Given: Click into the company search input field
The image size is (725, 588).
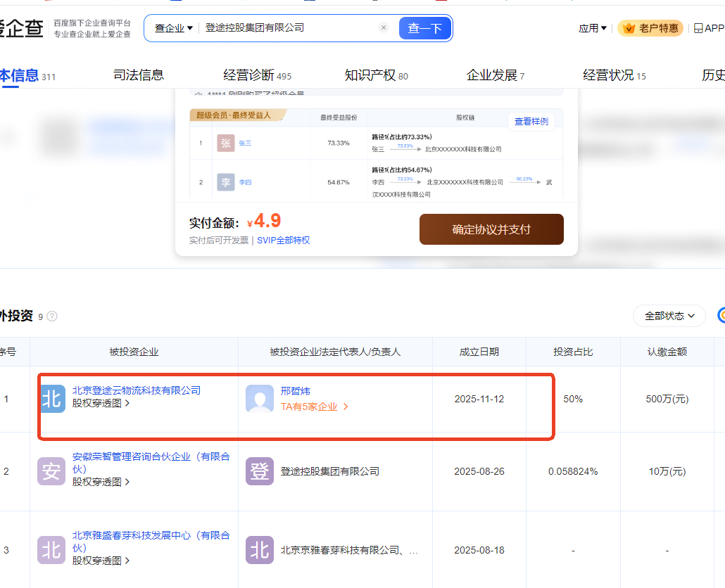Looking at the screenshot, I should (289, 28).
